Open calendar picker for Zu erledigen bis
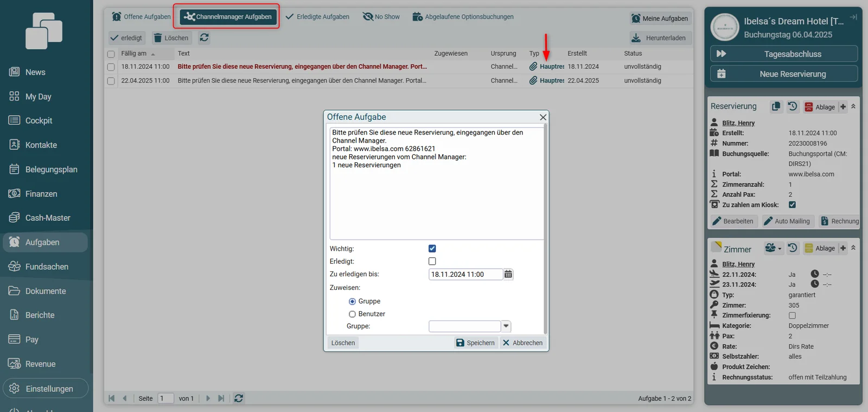This screenshot has height=412, width=868. 508,274
